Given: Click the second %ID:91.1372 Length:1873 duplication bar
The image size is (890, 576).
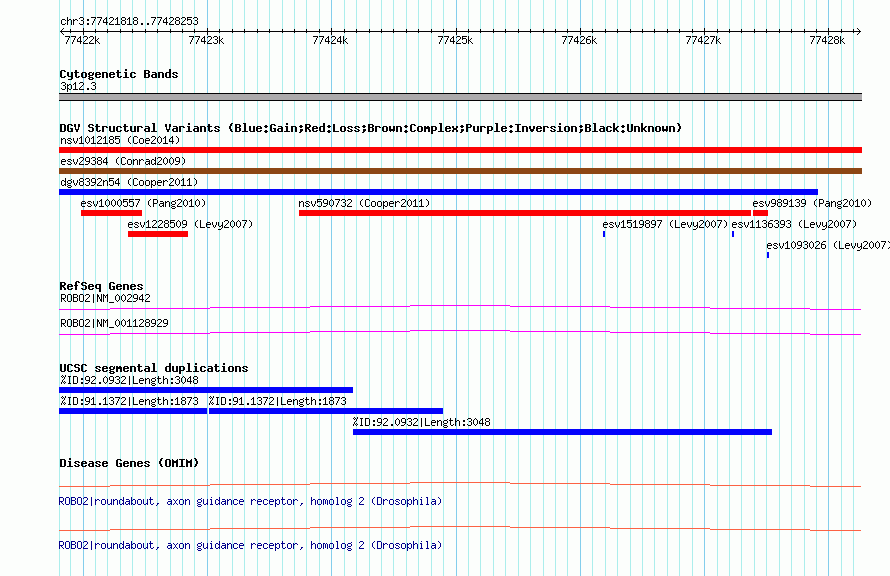Looking at the screenshot, I should pos(326,411).
